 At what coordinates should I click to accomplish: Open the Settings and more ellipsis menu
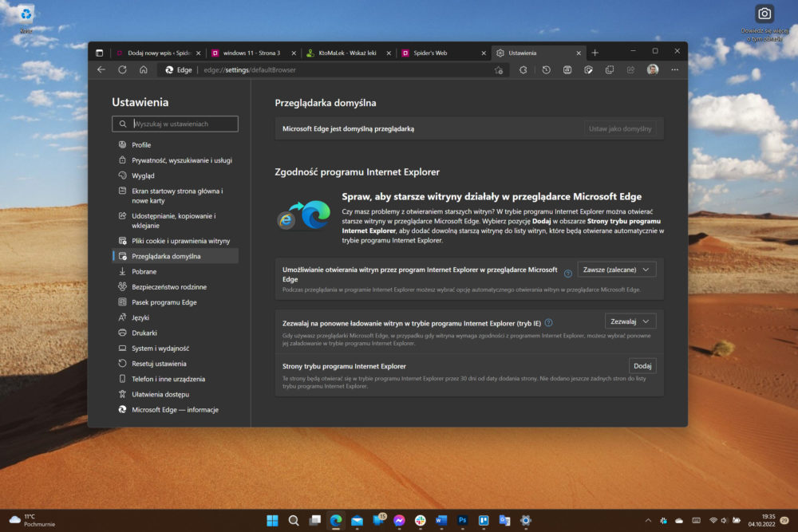(675, 70)
